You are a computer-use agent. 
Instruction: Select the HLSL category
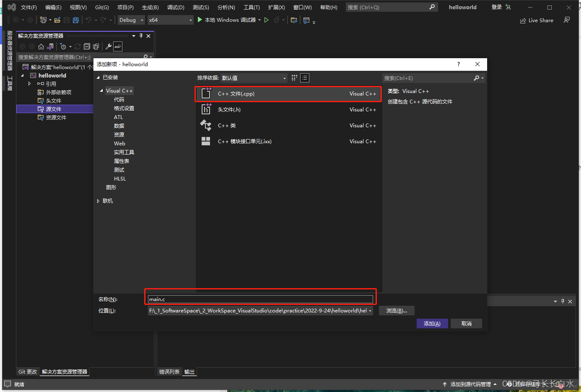tap(120, 179)
